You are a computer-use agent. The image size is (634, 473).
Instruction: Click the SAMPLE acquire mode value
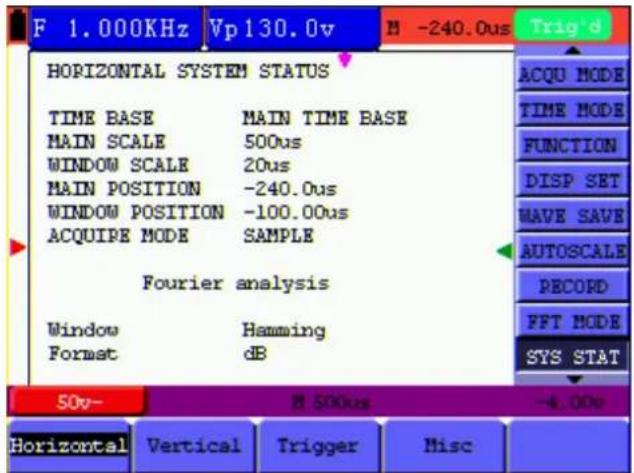278,236
